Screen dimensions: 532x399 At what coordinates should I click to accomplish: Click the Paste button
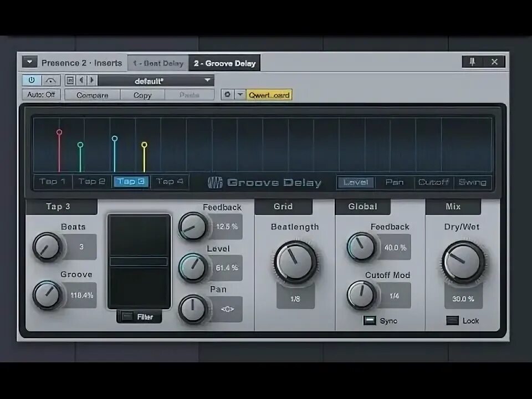[190, 95]
